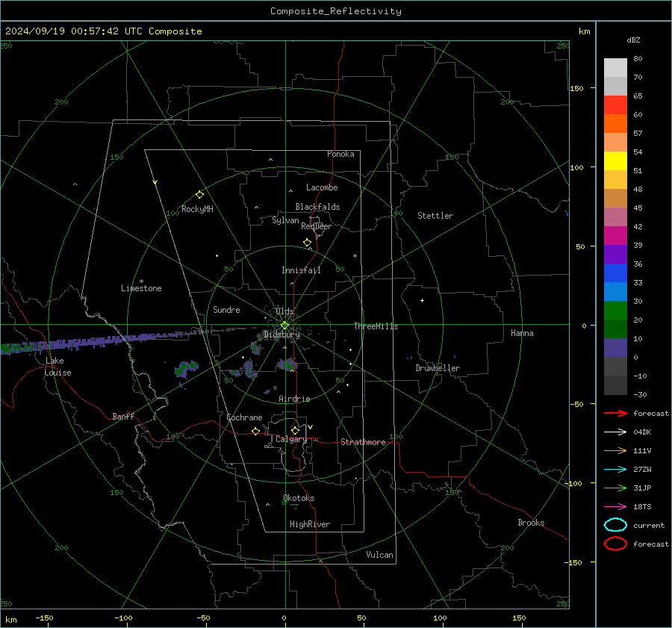Select the orange 111V arrow legend icon
Image resolution: width=672 pixels, height=628 pixels.
615,450
